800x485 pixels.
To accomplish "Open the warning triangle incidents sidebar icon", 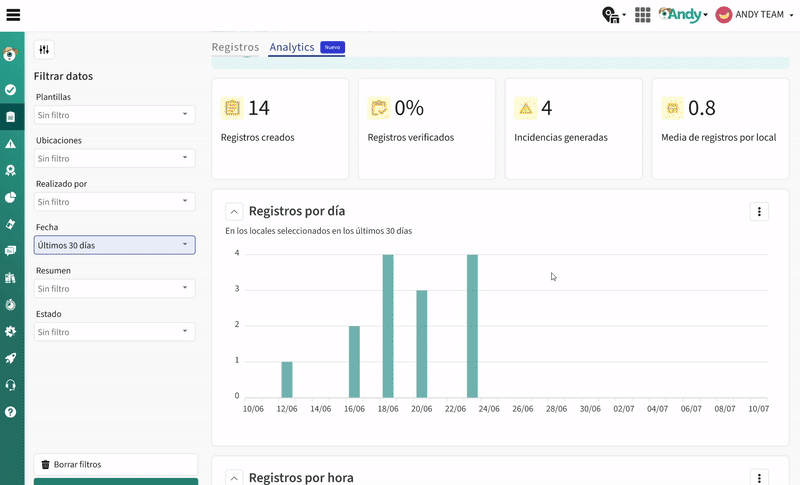I will [11, 144].
